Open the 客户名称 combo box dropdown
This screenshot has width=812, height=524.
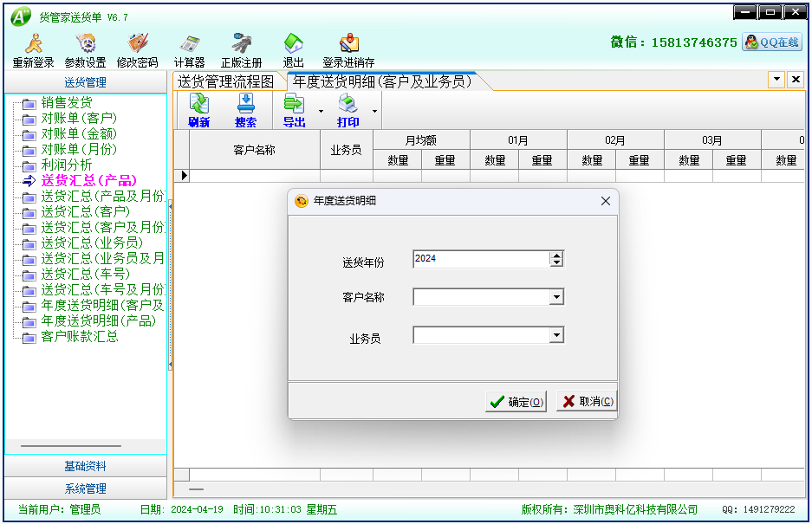(x=556, y=297)
